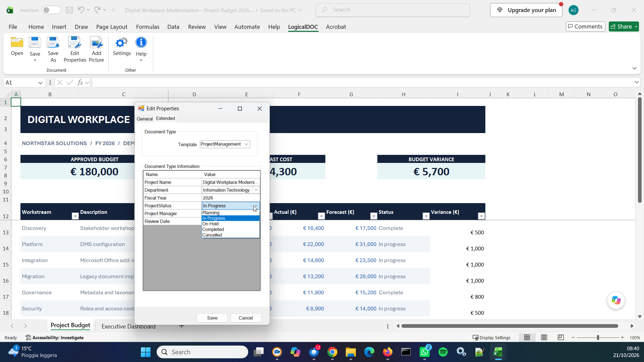Select Planning in ProjectStatus list

pyautogui.click(x=230, y=213)
